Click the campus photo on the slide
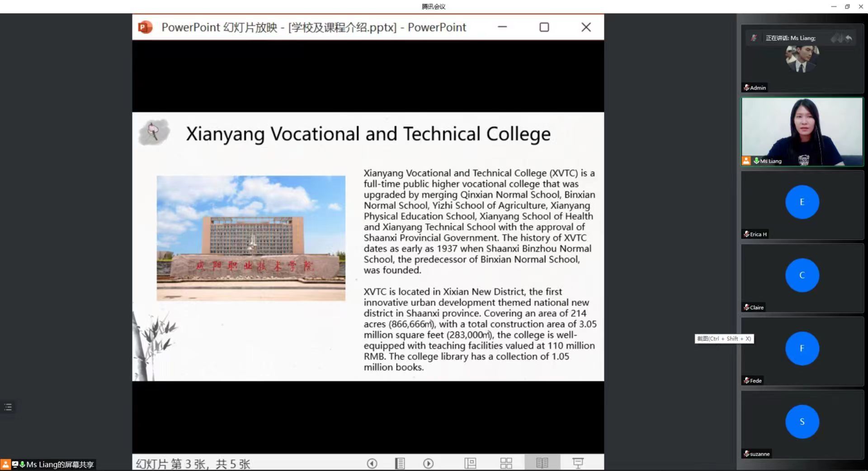868x471 pixels. [251, 238]
